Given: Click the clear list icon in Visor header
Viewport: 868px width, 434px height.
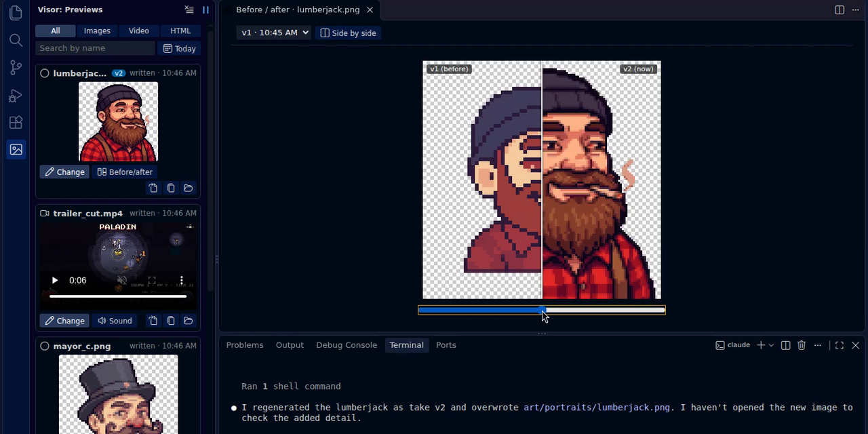Looking at the screenshot, I should [x=189, y=9].
